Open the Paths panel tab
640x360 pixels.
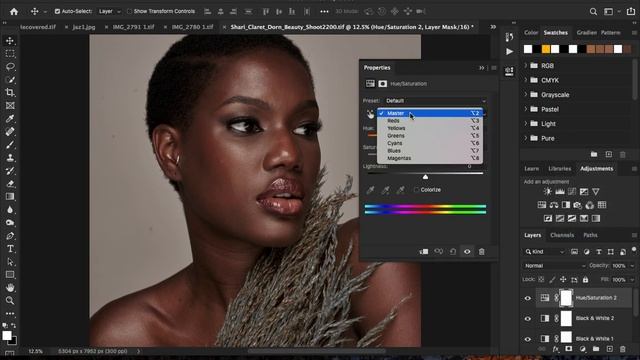(590, 235)
